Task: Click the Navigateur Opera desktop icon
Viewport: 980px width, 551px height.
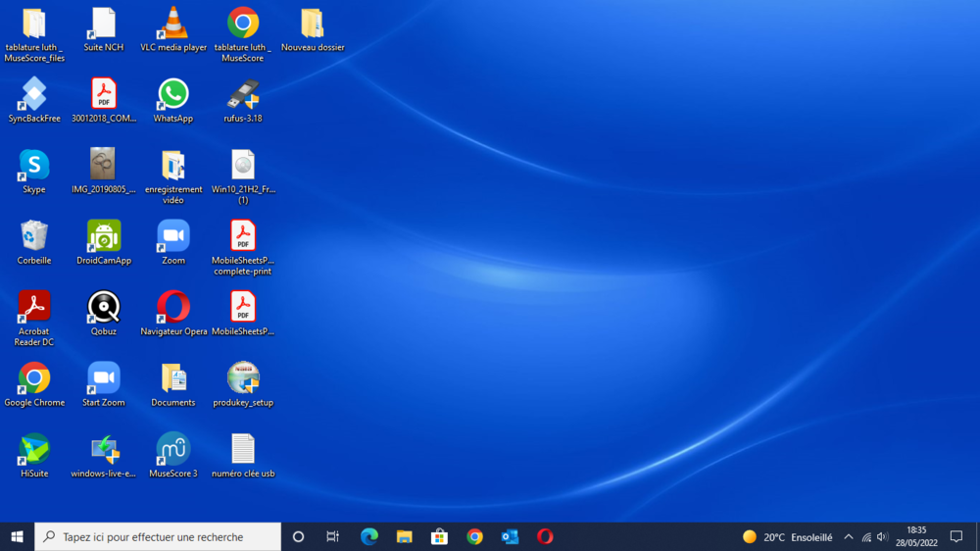Action: [173, 308]
